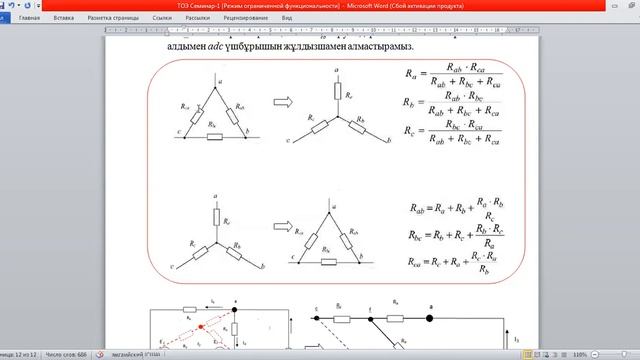Save the document with the floppy icon
Viewport: 640px width, 360px height.
(1, 6)
